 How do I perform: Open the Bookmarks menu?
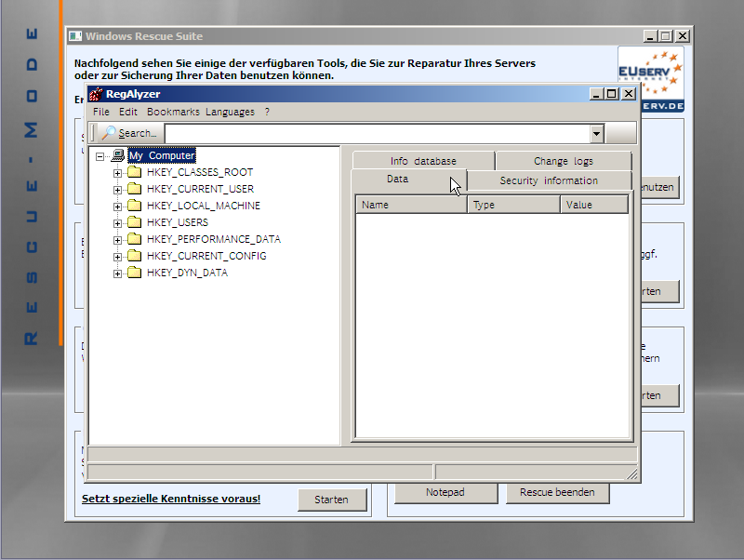[x=173, y=112]
